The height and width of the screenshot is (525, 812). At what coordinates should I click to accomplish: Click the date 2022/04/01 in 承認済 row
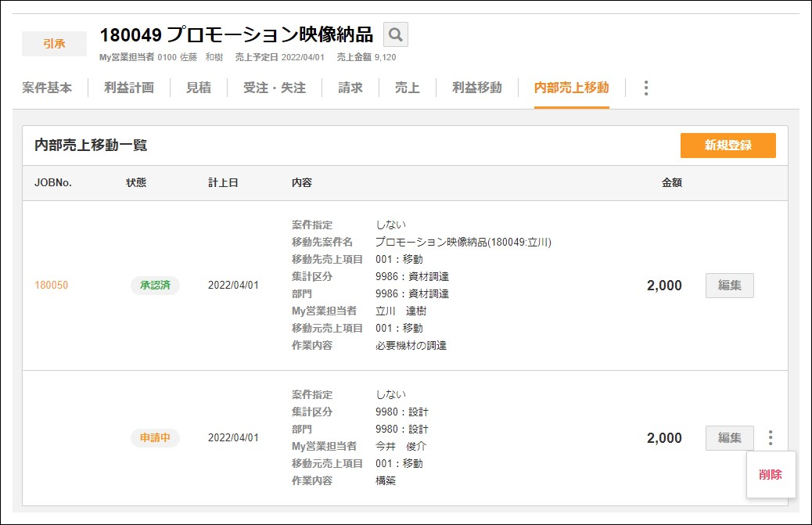(x=233, y=286)
